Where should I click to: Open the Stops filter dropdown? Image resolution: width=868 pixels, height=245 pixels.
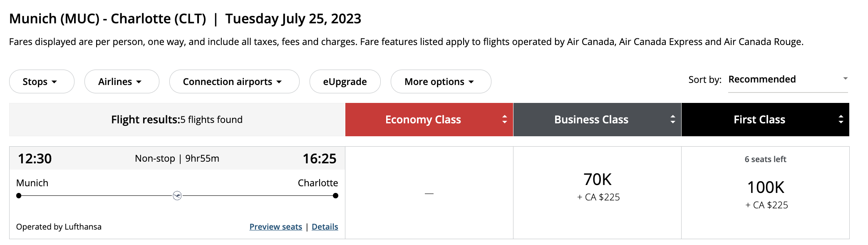click(42, 82)
